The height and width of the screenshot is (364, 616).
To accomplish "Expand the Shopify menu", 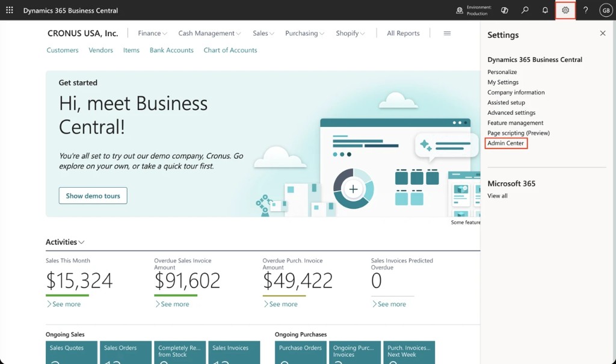I will tap(351, 34).
